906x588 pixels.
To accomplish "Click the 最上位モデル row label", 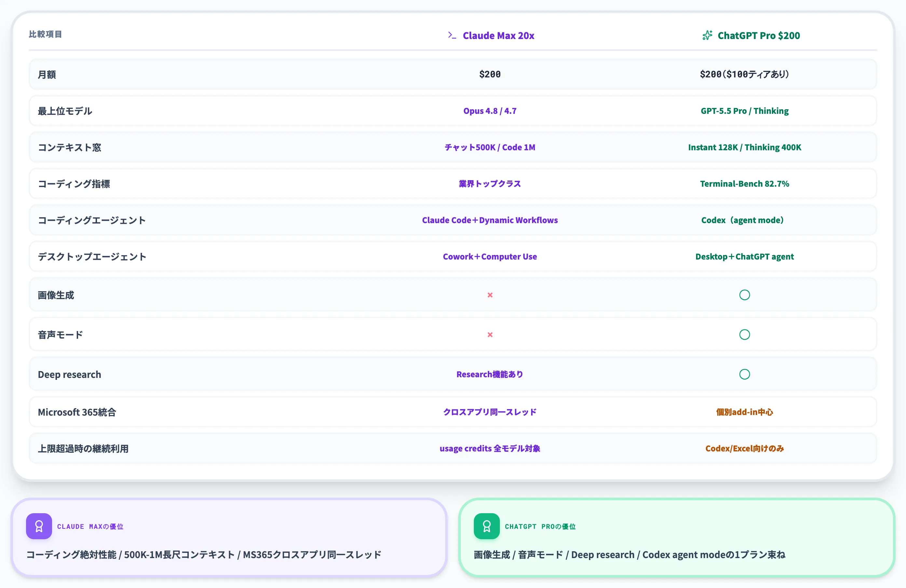I will 65,111.
